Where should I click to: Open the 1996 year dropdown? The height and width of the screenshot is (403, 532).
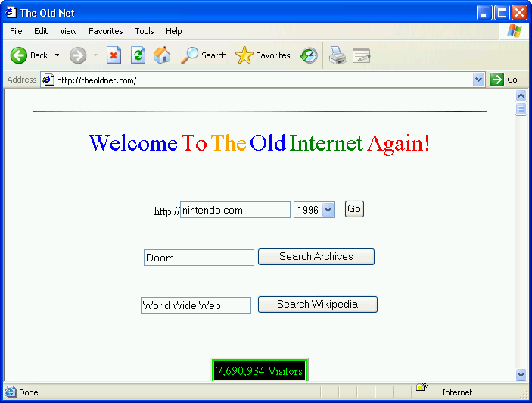pos(314,210)
